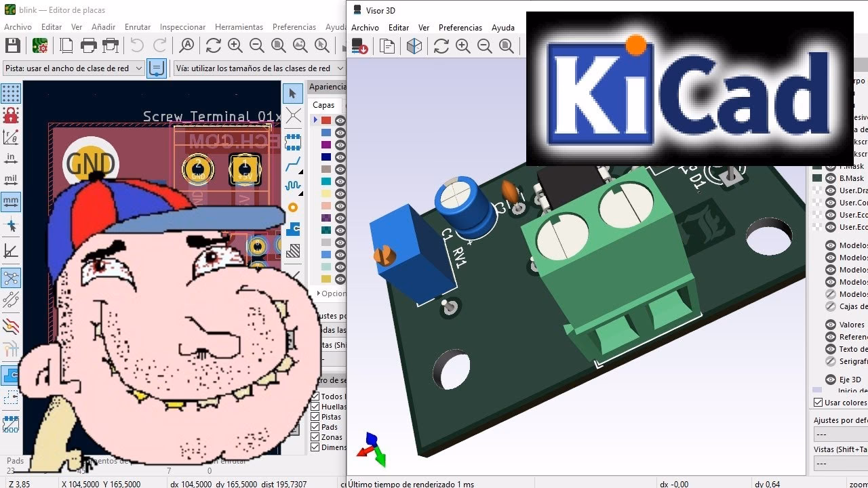
Task: Click the copy image icon in Visor 3D
Action: 387,46
